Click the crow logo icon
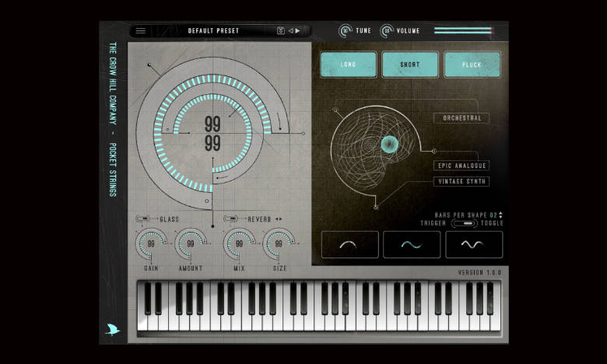This screenshot has width=607, height=364. 112,330
